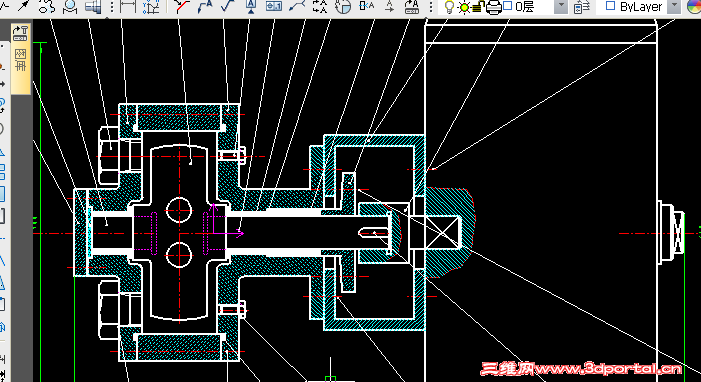The width and height of the screenshot is (701, 382).
Task: Click the text block export icon
Action: click(x=412, y=6)
